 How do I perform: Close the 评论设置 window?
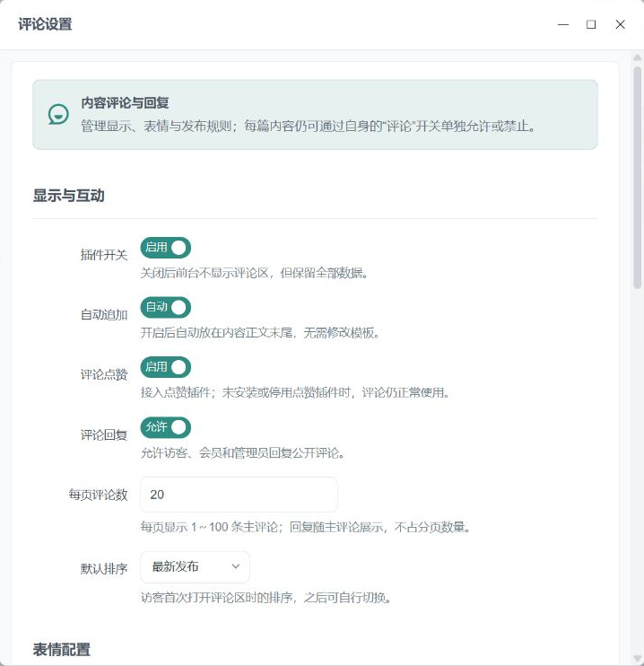click(x=620, y=24)
